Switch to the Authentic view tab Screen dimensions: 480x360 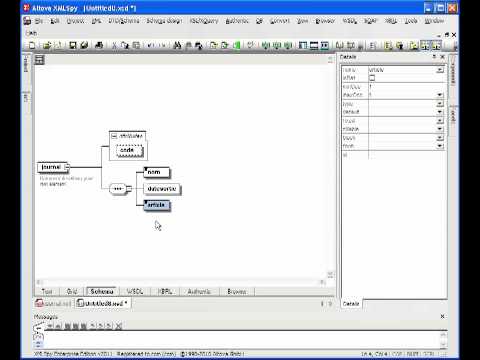(x=199, y=292)
